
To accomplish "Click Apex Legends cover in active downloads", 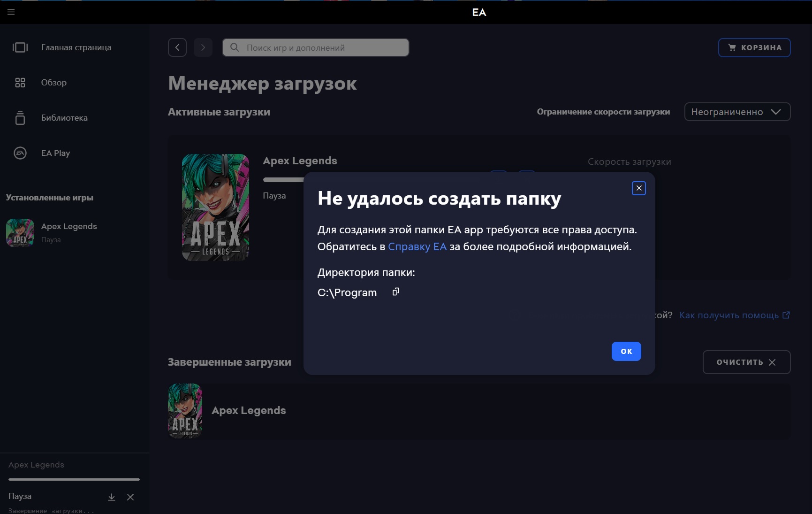I will (215, 207).
